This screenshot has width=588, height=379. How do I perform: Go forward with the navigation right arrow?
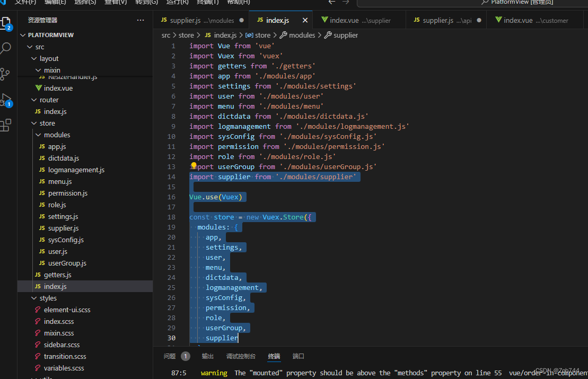click(346, 2)
